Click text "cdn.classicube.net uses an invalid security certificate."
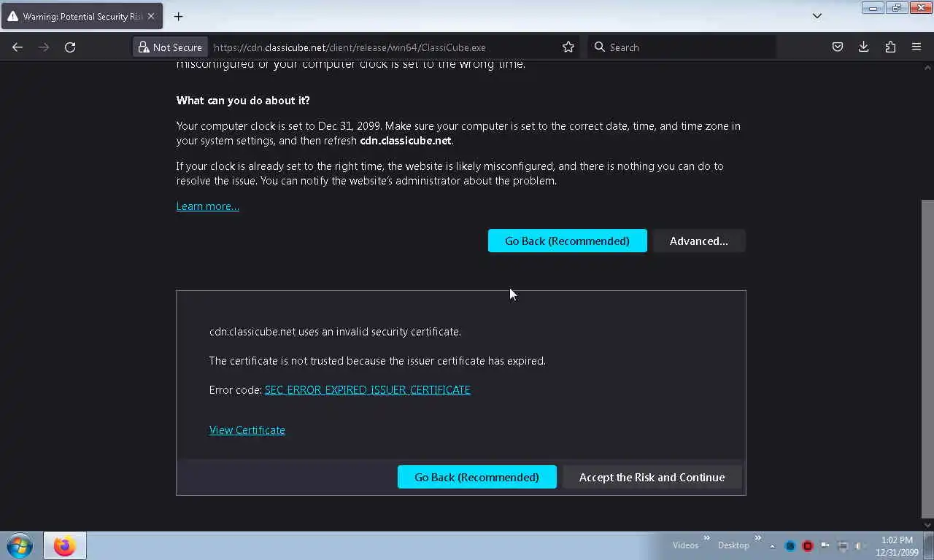The width and height of the screenshot is (934, 560). pos(335,332)
